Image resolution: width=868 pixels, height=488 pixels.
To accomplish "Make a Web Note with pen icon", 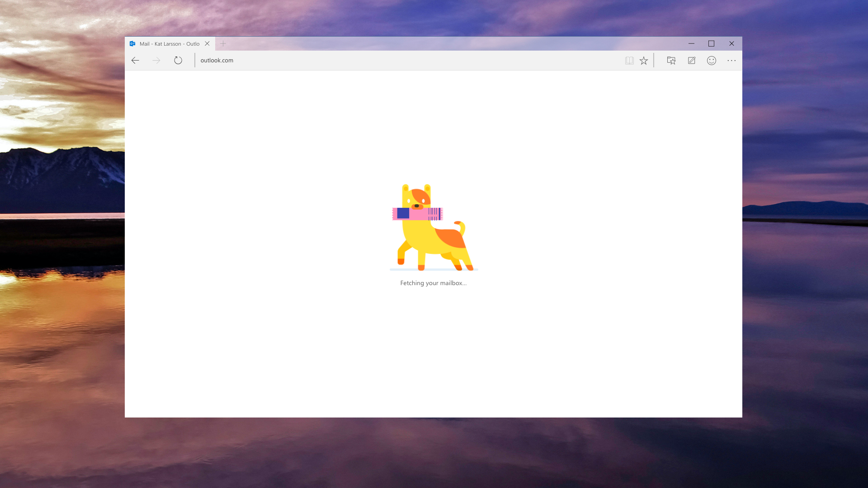I will pyautogui.click(x=692, y=61).
